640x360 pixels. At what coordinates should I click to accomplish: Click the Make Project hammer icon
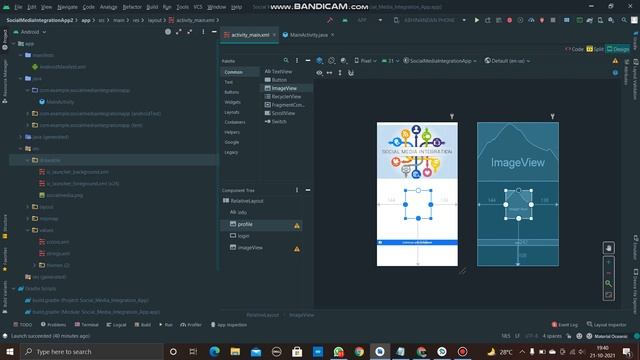(x=330, y=20)
